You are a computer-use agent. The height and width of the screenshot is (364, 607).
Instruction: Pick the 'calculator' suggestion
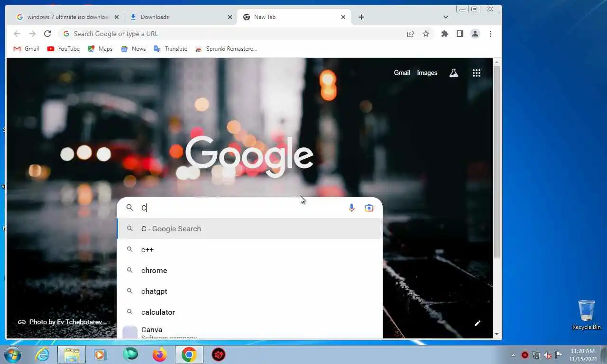point(249,312)
